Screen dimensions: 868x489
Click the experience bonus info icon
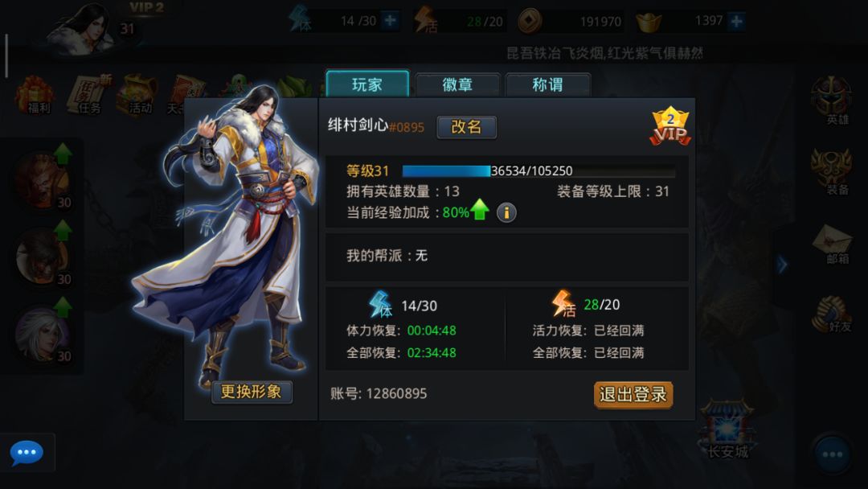coord(506,212)
